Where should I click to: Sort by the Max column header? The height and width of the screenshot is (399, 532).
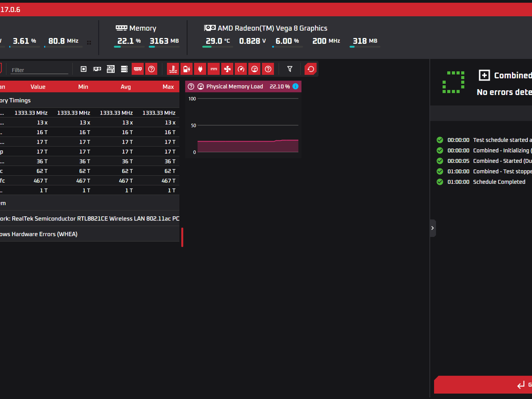tap(168, 87)
